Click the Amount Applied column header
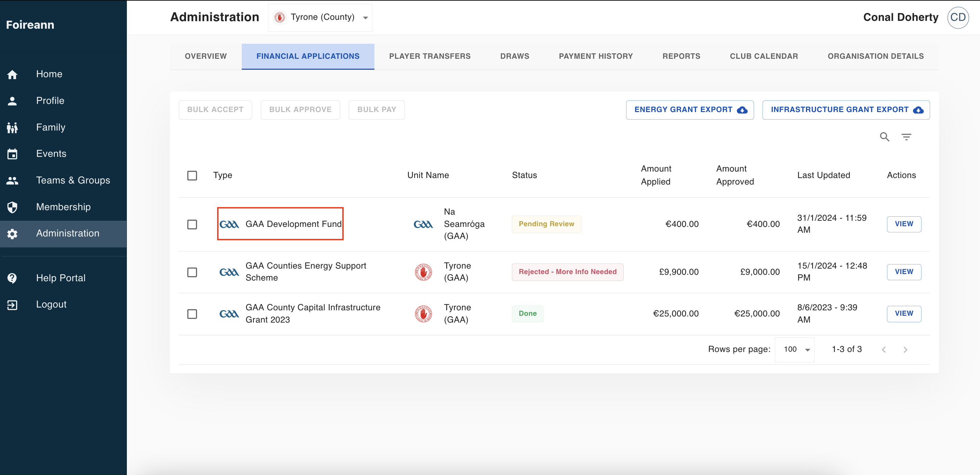This screenshot has height=475, width=980. [656, 175]
